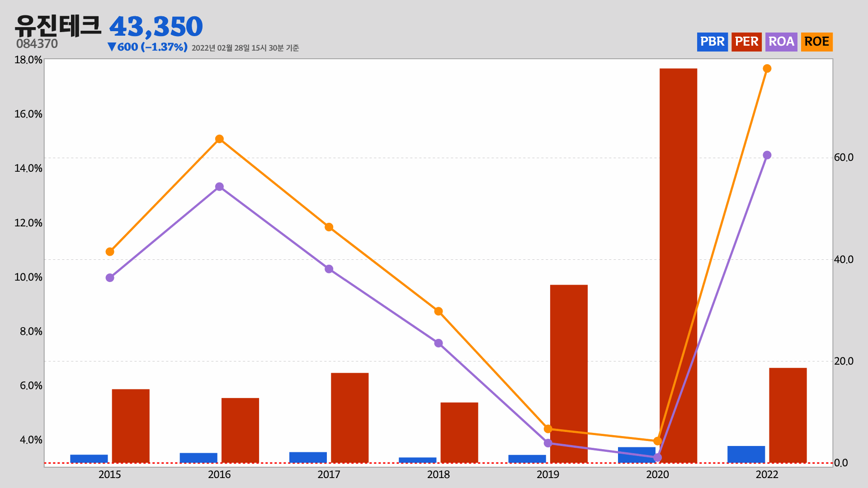Image resolution: width=868 pixels, height=488 pixels.
Task: Click the stock price 43,350
Action: click(156, 27)
